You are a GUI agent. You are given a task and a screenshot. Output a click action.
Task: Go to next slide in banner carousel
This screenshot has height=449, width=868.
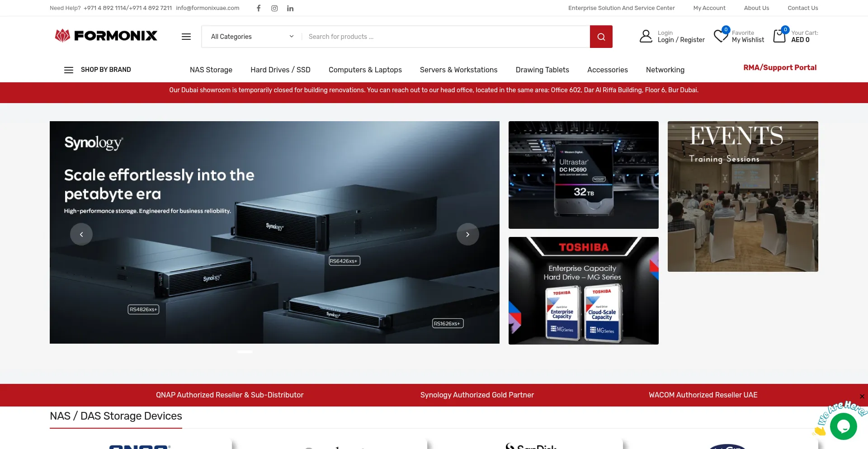tap(468, 234)
